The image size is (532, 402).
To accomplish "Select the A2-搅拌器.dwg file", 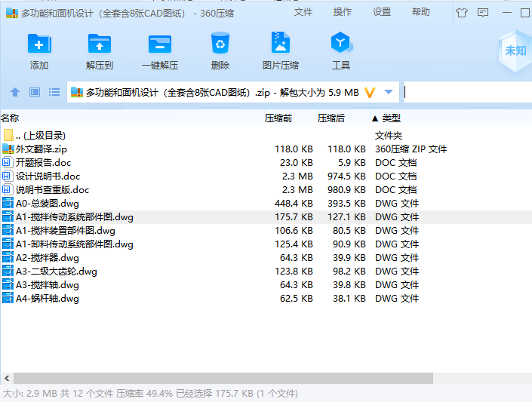I will (x=266, y=257).
